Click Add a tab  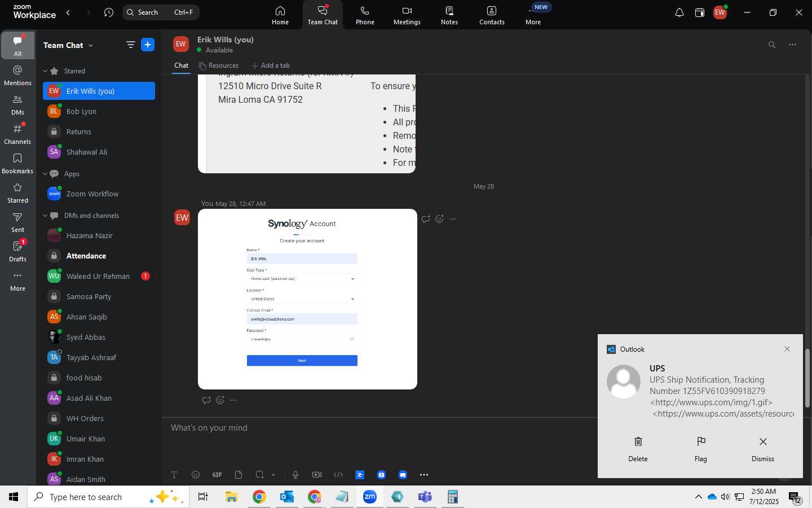(x=270, y=65)
